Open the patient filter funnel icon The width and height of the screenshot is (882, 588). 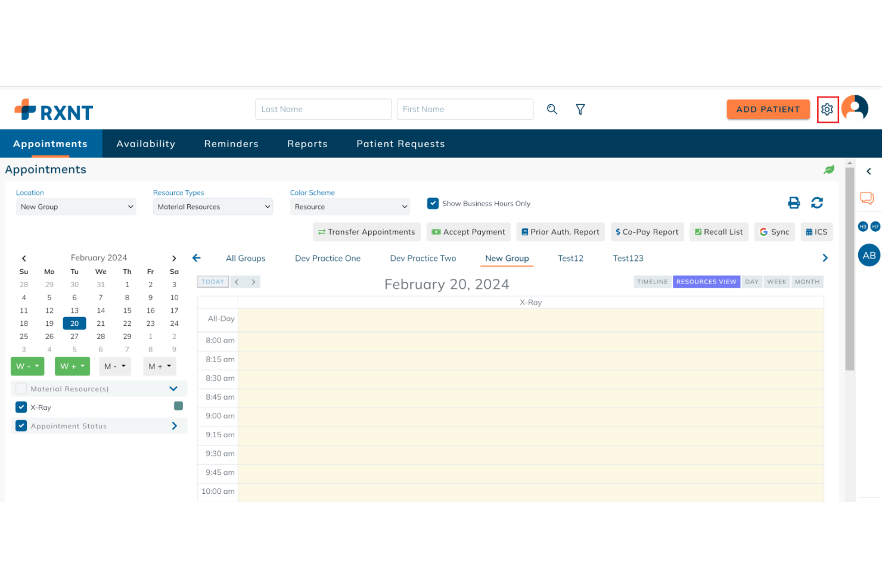point(580,109)
